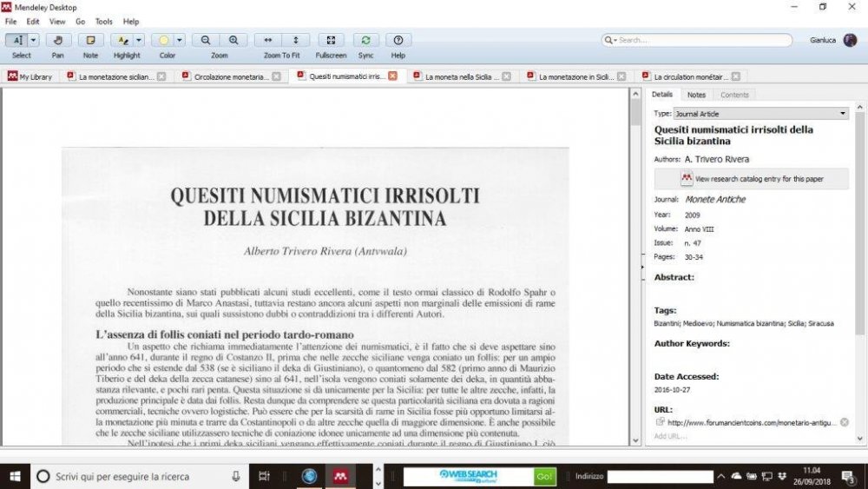The height and width of the screenshot is (489, 868).
Task: Click the zoom out magnifier
Action: coord(206,40)
